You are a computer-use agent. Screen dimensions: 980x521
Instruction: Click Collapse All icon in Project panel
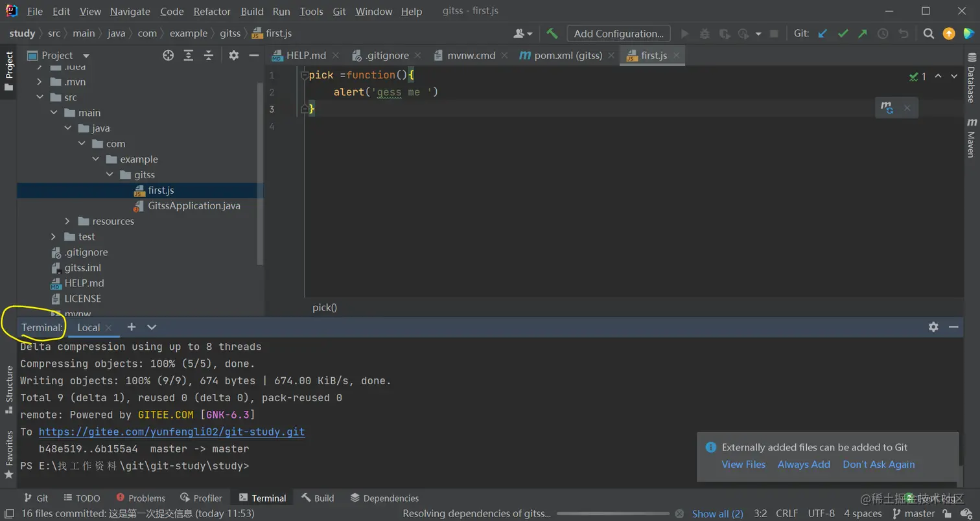point(209,56)
